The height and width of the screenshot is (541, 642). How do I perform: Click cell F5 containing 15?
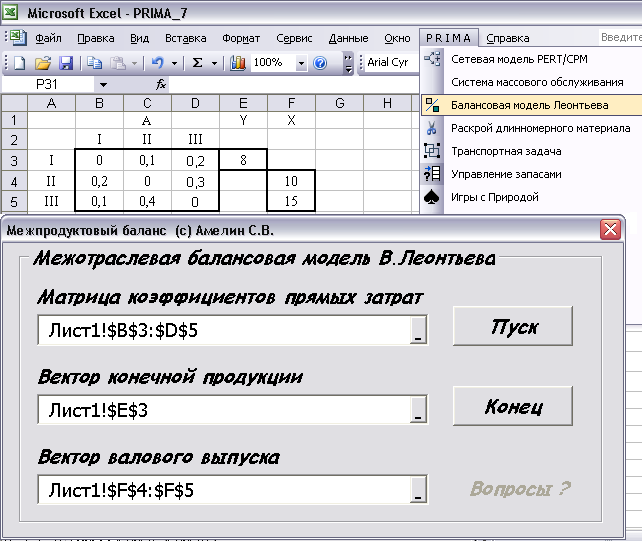291,201
